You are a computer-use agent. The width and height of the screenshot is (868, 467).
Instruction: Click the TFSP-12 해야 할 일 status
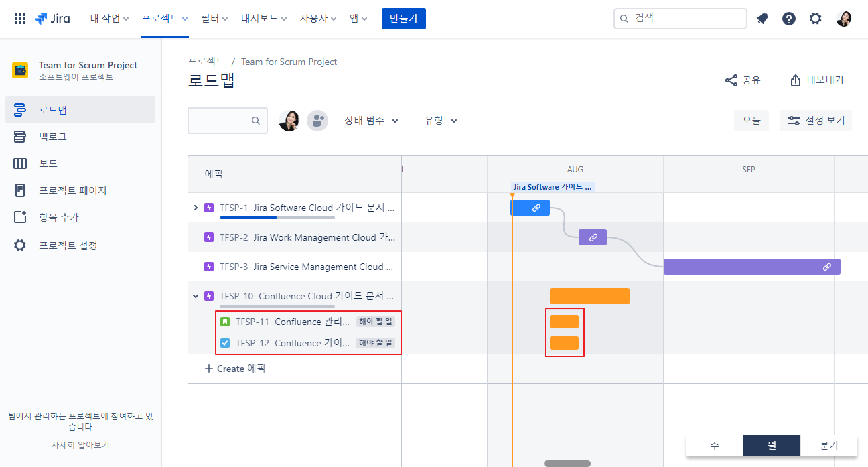(376, 343)
